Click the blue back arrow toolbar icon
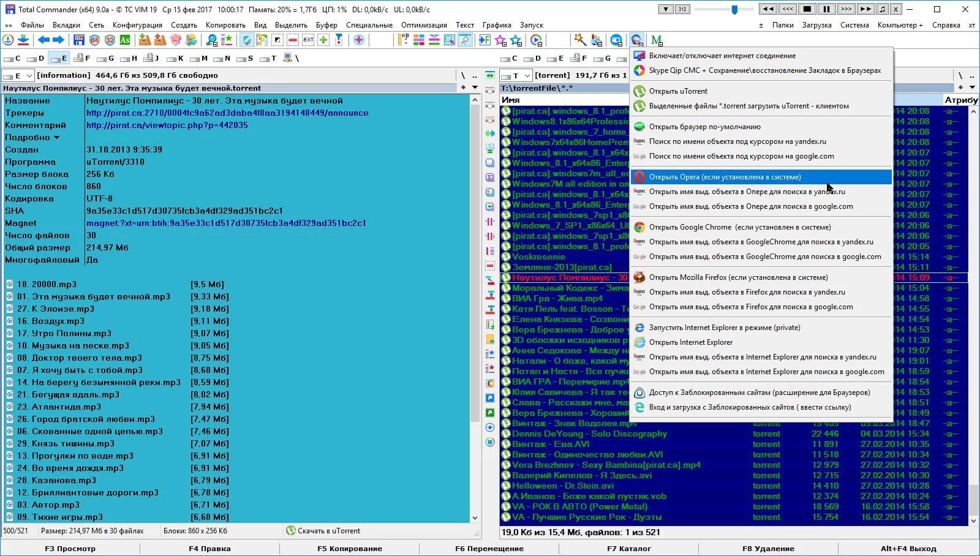 tap(43, 40)
